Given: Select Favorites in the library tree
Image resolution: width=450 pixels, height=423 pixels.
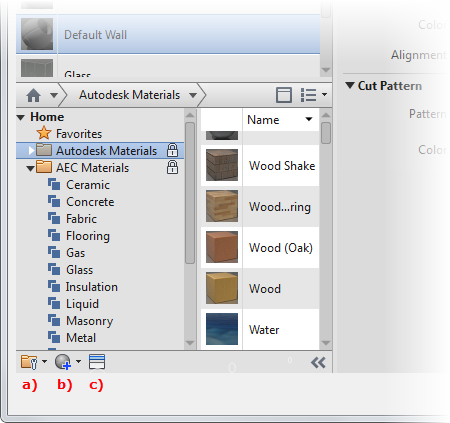Looking at the screenshot, I should [x=79, y=134].
